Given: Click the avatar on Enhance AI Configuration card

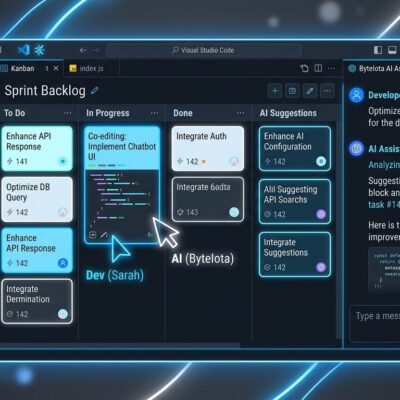Looking at the screenshot, I should [x=321, y=161].
